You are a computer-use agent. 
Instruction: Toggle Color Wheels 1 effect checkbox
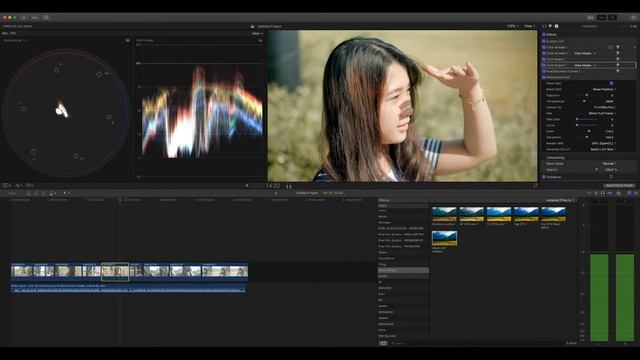point(544,47)
